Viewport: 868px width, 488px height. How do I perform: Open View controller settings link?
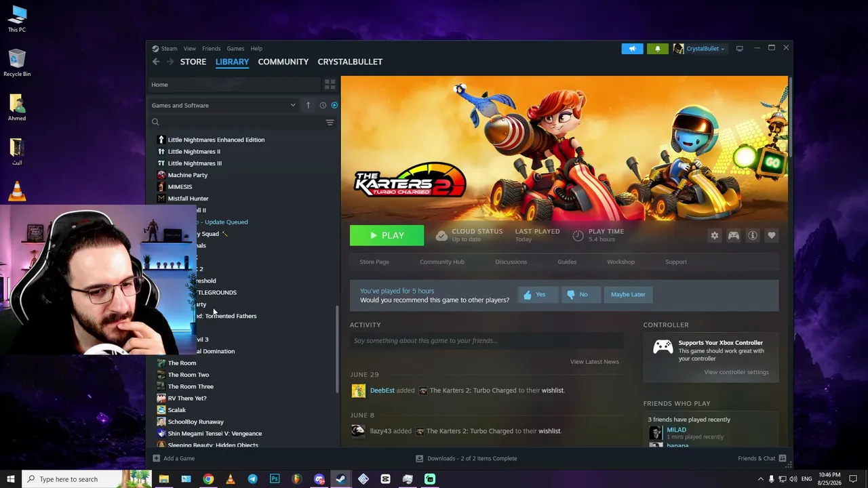[x=736, y=372]
